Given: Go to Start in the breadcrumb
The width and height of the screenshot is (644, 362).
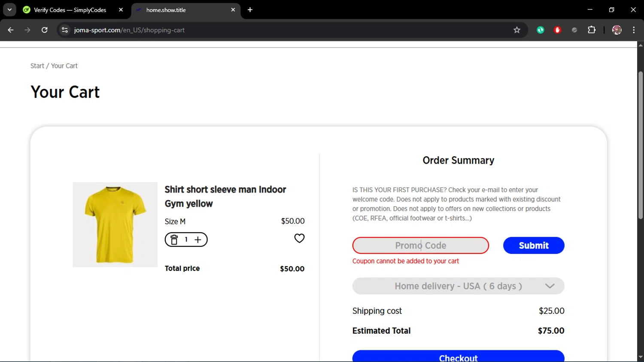Looking at the screenshot, I should coord(37,66).
